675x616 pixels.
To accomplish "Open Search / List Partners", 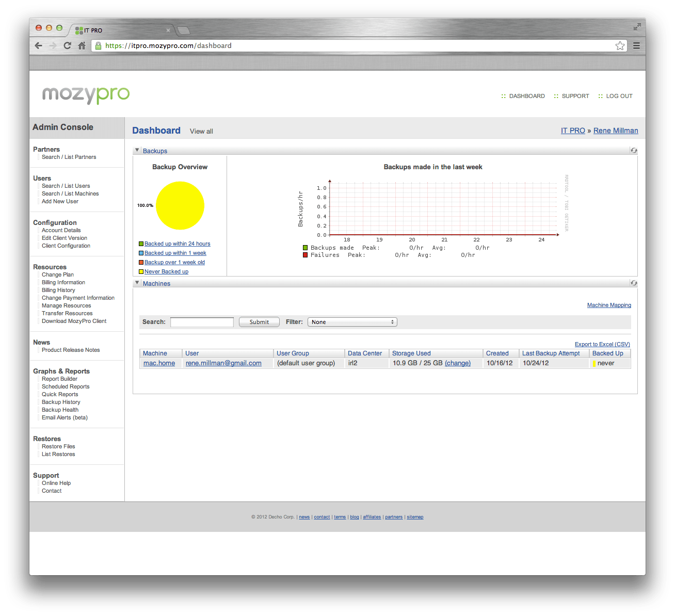I will coord(69,157).
